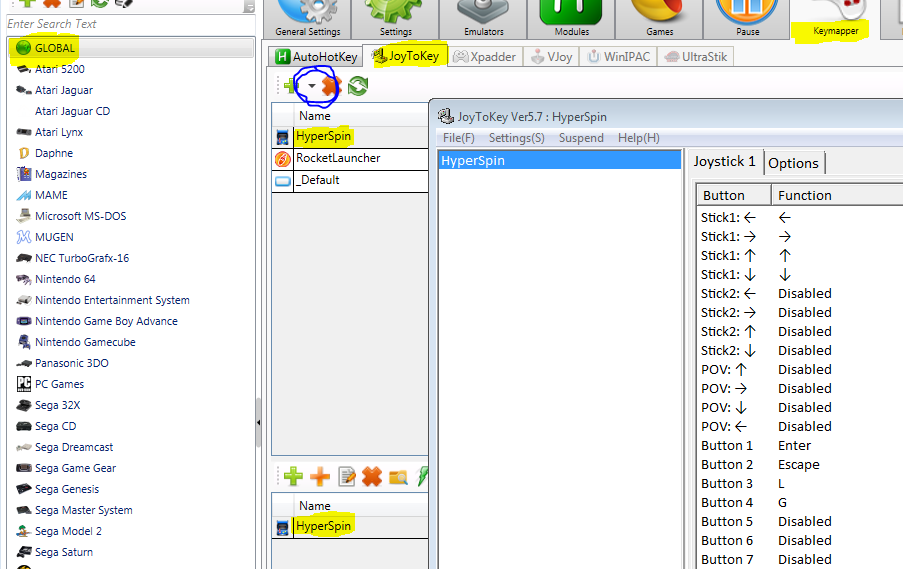Open the General Settings section
The image size is (903, 569).
[x=308, y=19]
